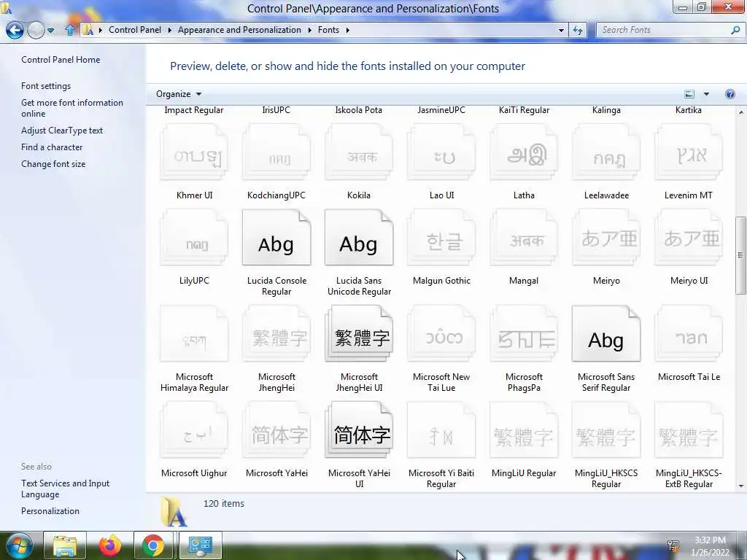The height and width of the screenshot is (560, 747).
Task: Select Microsoft Yi Baiti Regular font icon
Action: [x=441, y=430]
